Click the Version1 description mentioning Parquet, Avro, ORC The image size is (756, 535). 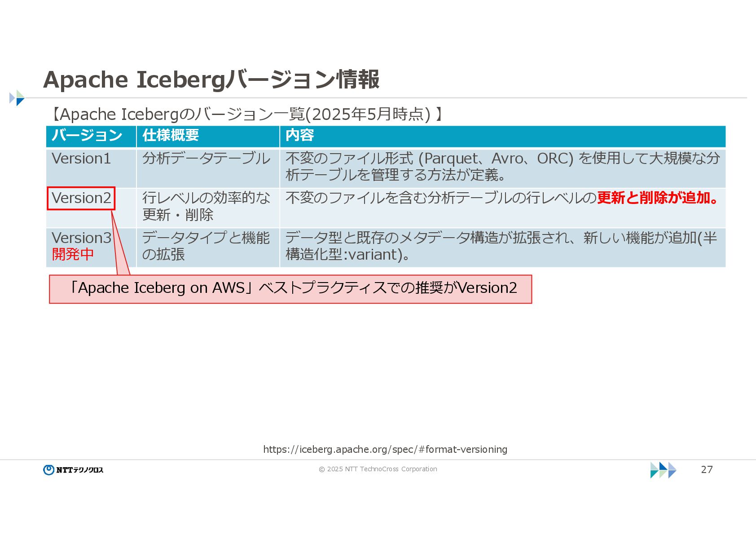click(x=503, y=168)
